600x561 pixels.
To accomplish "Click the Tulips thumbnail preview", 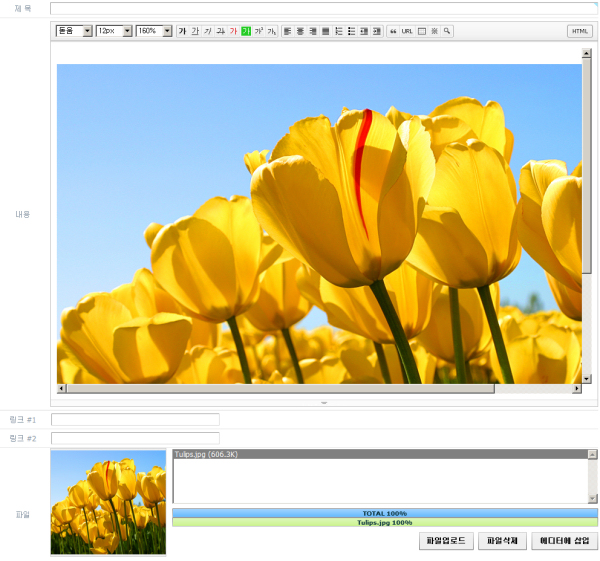I will [x=108, y=502].
